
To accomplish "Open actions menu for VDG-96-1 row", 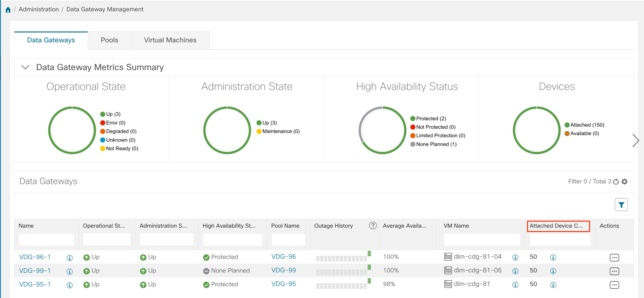I will (x=614, y=257).
